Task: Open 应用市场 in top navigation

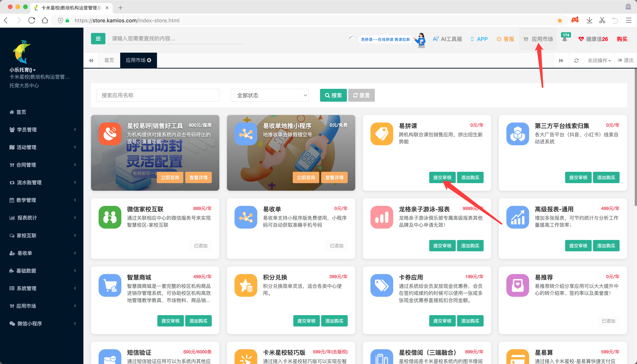Action: tap(538, 39)
